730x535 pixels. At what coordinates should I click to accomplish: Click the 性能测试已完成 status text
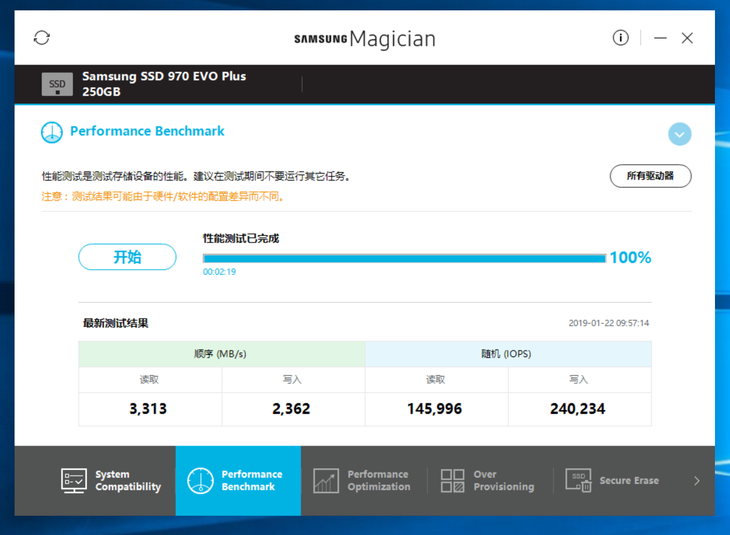click(x=241, y=238)
